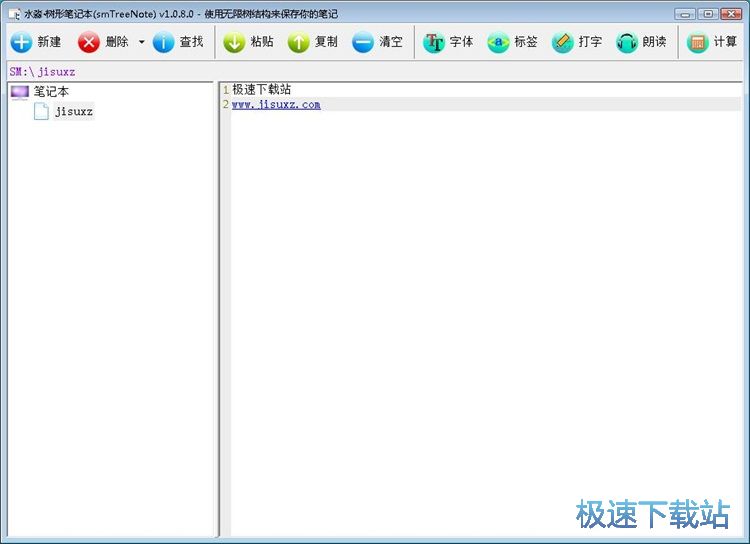Viewport: 750px width, 544px height.
Task: Click the blue minus 清空 icon
Action: (363, 43)
